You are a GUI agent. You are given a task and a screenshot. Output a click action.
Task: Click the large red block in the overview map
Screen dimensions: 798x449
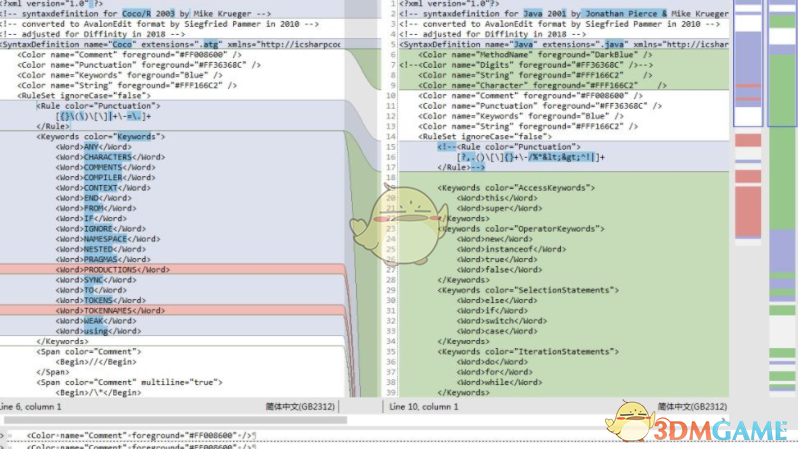748,211
